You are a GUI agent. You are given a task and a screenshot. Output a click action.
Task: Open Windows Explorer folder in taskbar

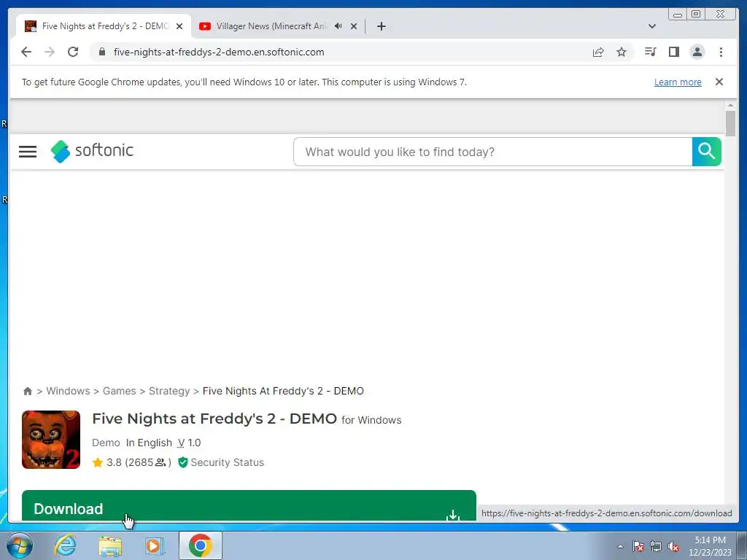[x=110, y=545]
